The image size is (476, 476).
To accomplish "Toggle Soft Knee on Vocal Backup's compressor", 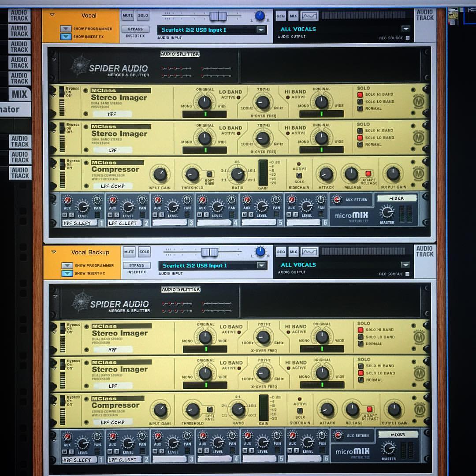I will click(x=210, y=409).
